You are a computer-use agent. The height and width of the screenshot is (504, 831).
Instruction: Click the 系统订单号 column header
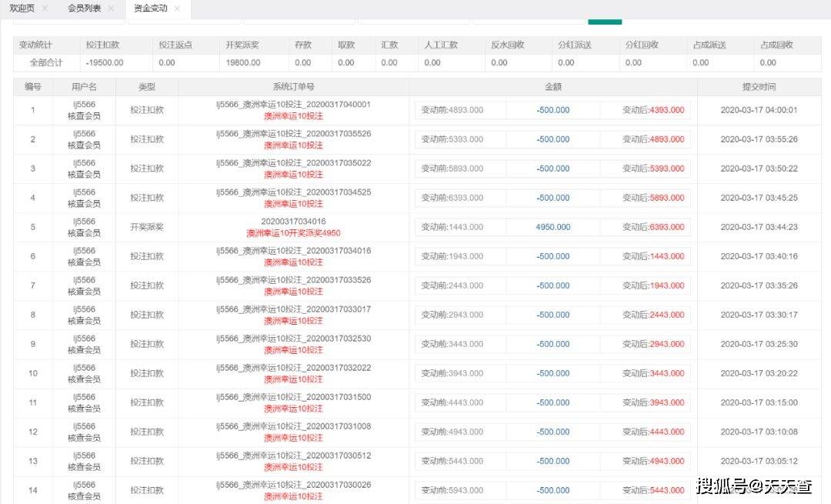click(294, 86)
